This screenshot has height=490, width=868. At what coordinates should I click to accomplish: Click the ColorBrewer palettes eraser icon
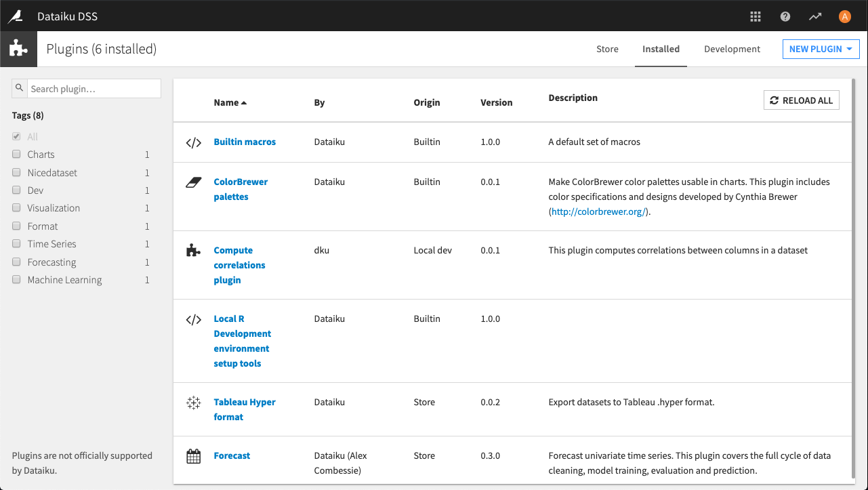pos(194,182)
